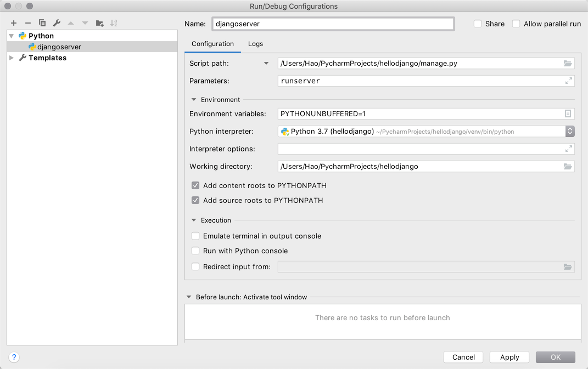Click the Sort Configurations alphabetically icon
Image resolution: width=588 pixels, height=369 pixels.
[x=114, y=23]
